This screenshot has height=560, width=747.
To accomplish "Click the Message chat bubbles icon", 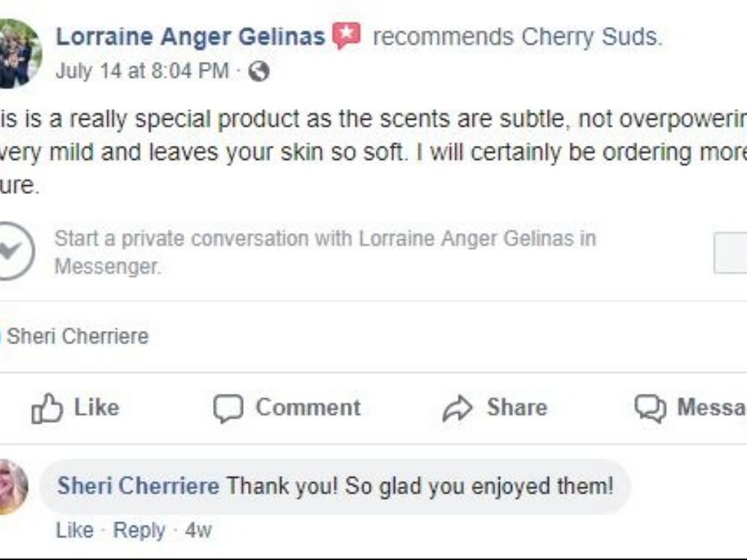I will coord(649,408).
